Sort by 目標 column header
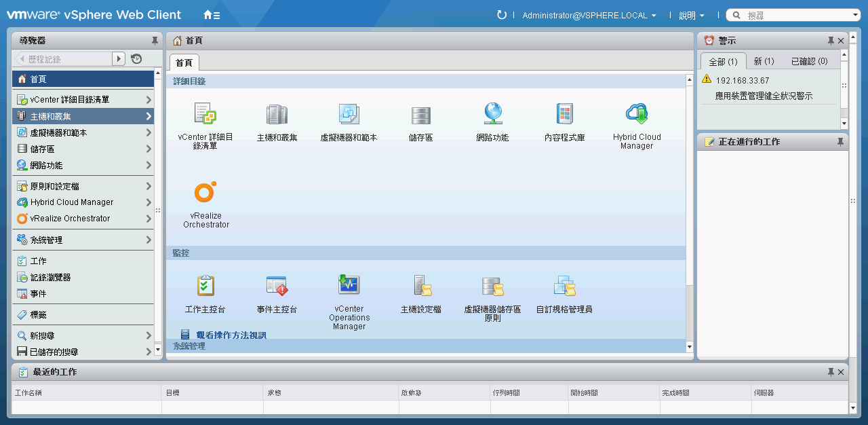This screenshot has height=425, width=868. [x=212, y=392]
